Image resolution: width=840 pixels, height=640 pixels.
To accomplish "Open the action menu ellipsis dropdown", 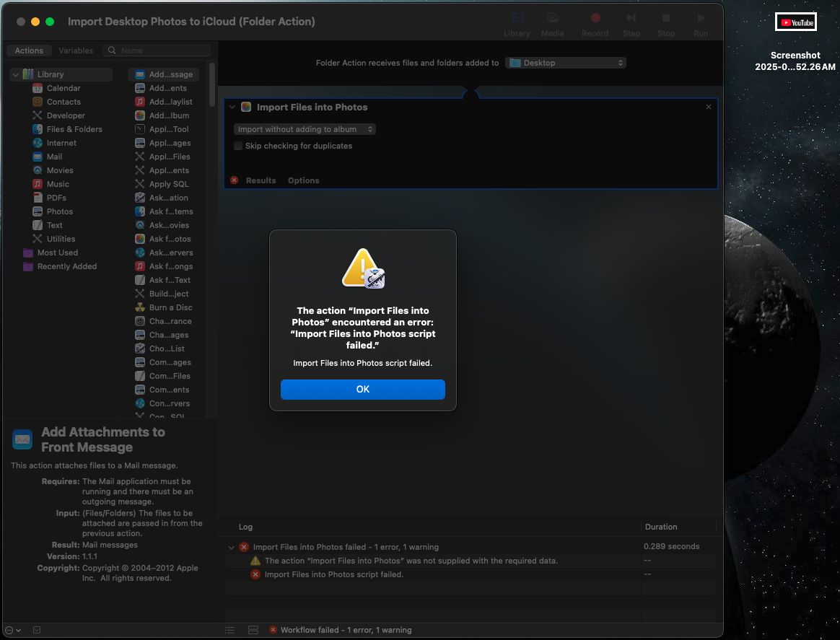I will [x=13, y=631].
